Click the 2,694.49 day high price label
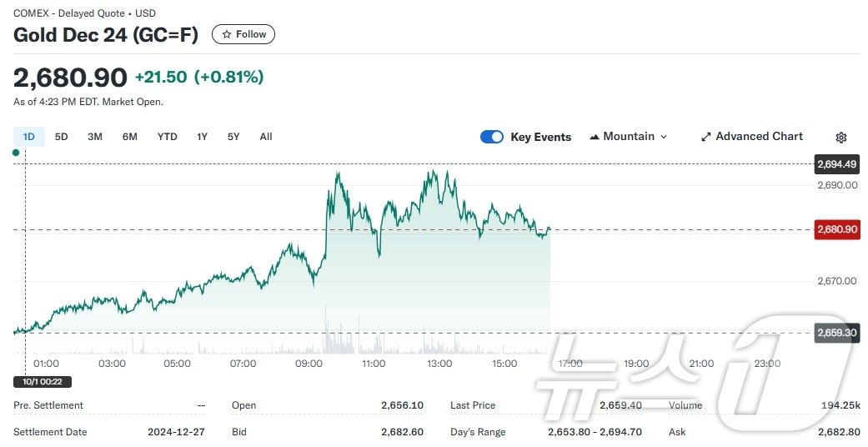Screen dimensions: 868x447 (x=836, y=164)
